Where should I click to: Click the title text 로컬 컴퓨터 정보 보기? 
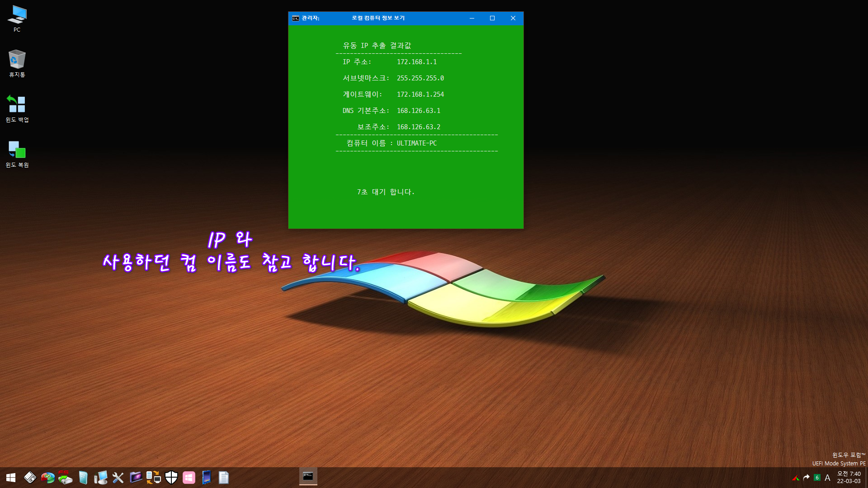coord(378,18)
